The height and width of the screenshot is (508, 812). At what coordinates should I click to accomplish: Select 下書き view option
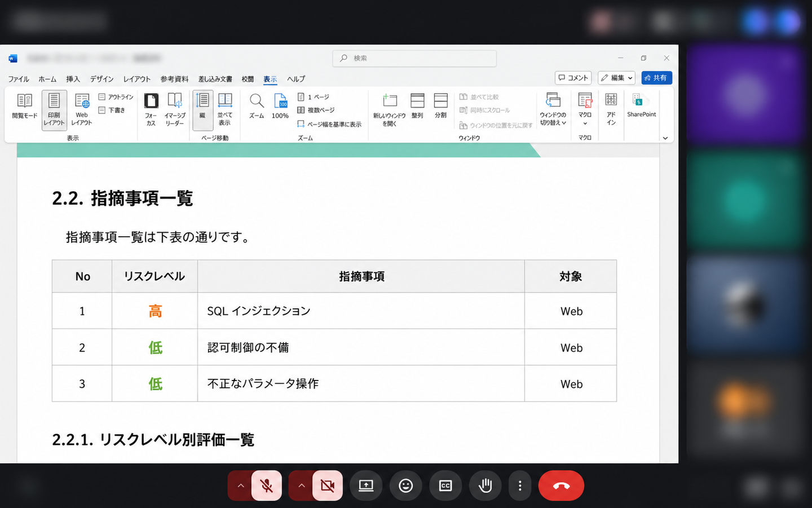112,110
